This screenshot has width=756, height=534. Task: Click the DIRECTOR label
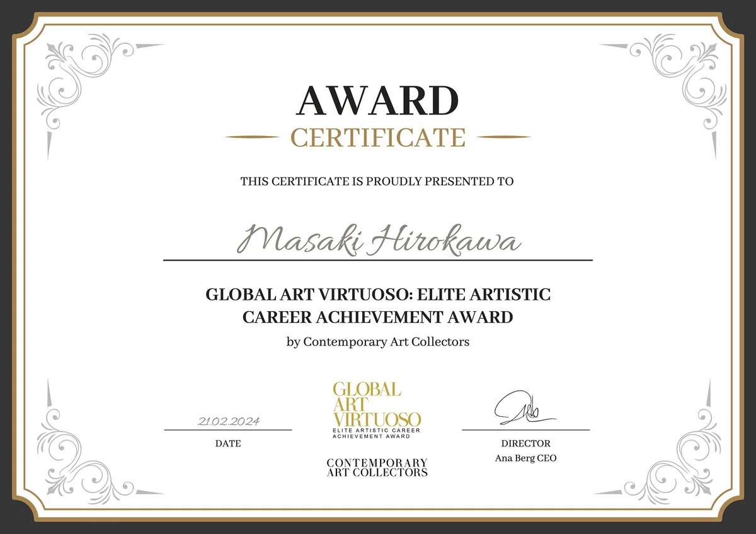tap(526, 443)
